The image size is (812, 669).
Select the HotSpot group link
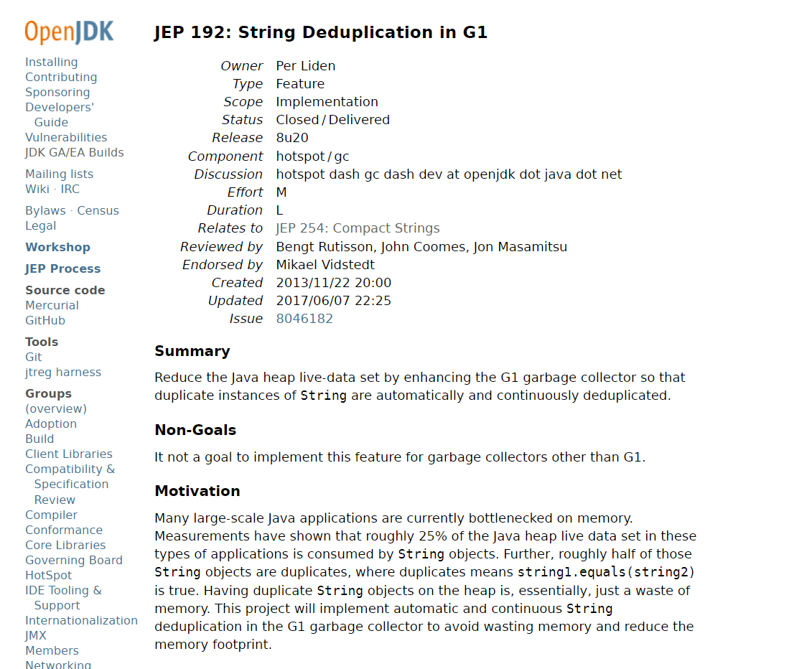pyautogui.click(x=49, y=576)
